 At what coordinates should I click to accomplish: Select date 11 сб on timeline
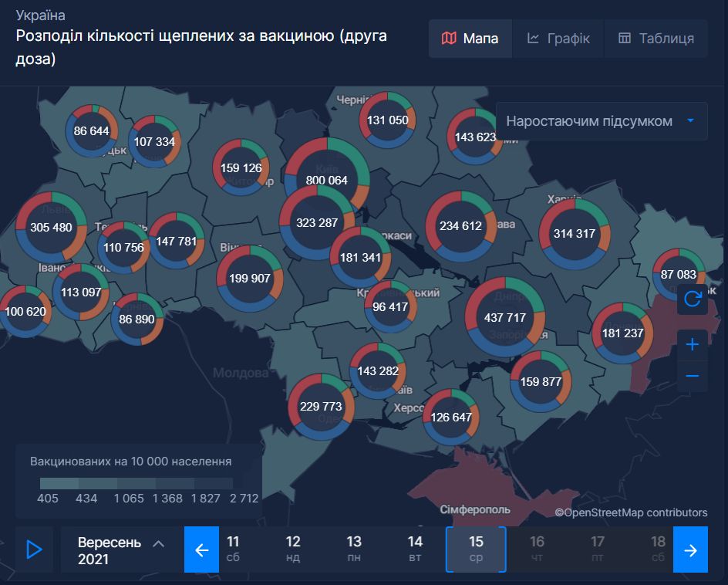pos(233,549)
